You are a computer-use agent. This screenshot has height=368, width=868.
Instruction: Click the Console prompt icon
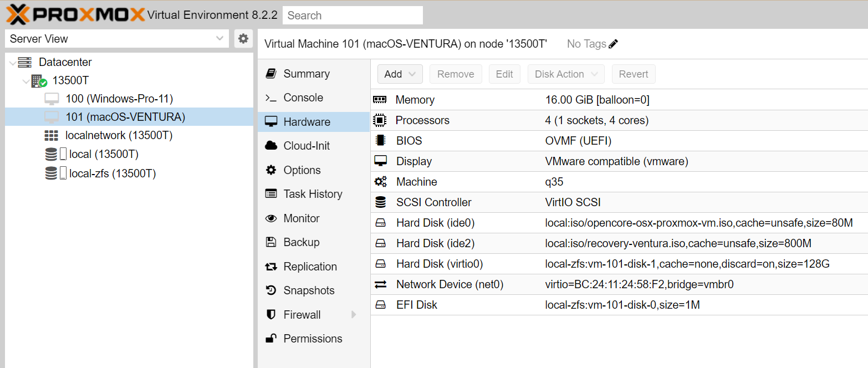pyautogui.click(x=271, y=98)
